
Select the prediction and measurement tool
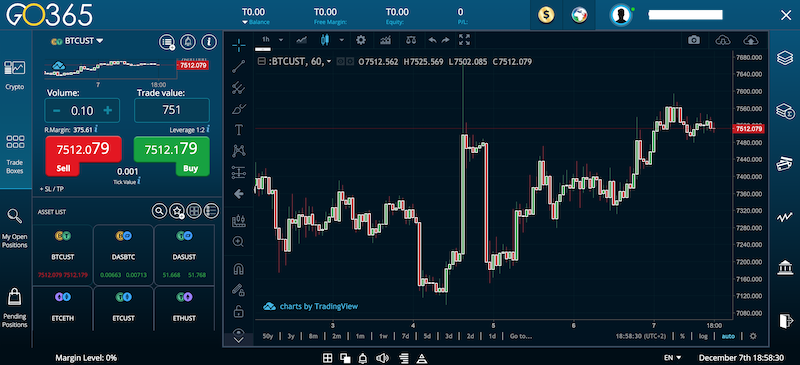coord(238,173)
